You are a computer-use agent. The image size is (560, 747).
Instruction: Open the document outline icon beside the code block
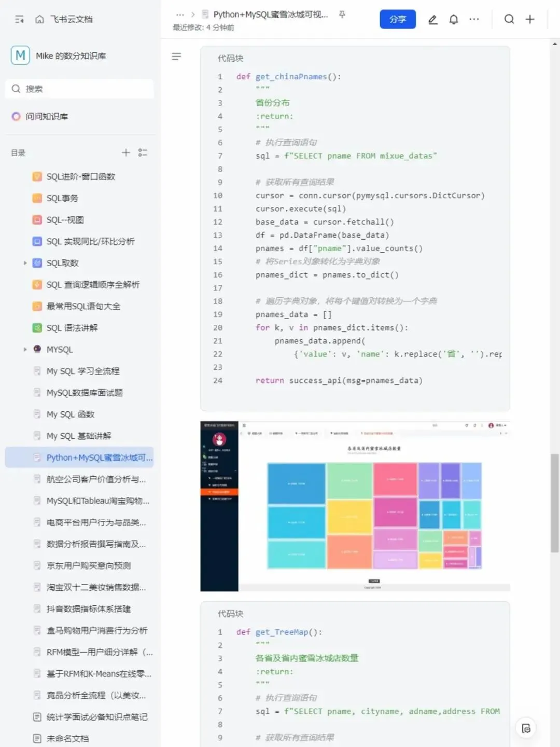tap(176, 57)
